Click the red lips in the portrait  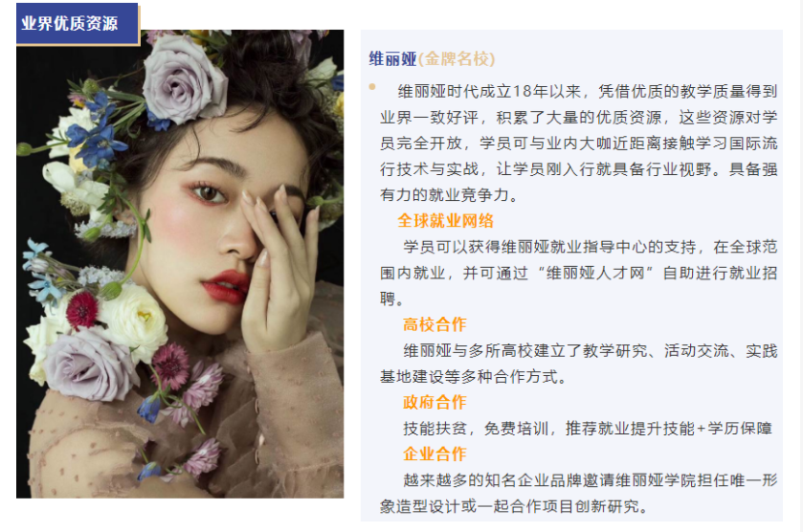(x=225, y=286)
